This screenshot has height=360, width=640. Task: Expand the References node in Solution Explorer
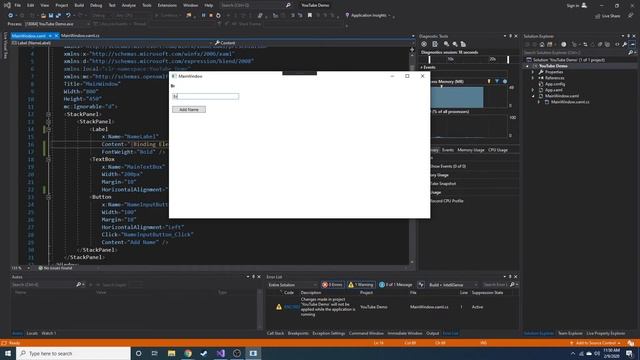[533, 78]
